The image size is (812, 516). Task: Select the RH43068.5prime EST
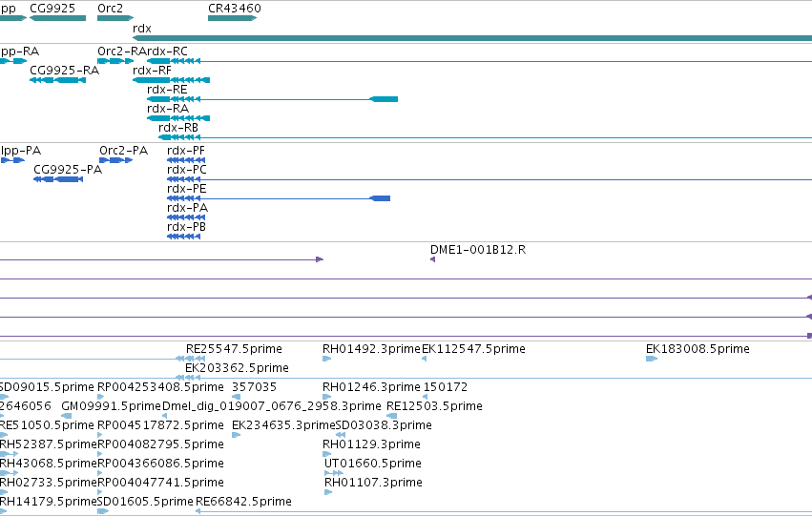[x=9, y=474]
